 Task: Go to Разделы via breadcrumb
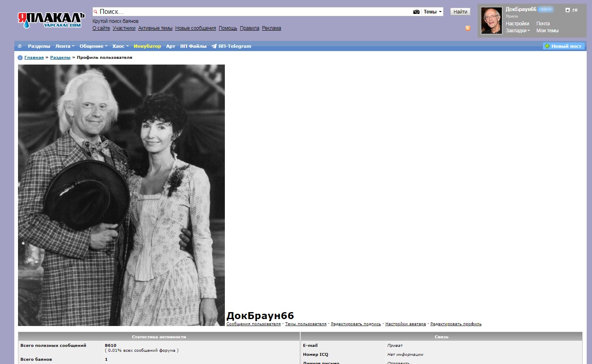point(60,58)
